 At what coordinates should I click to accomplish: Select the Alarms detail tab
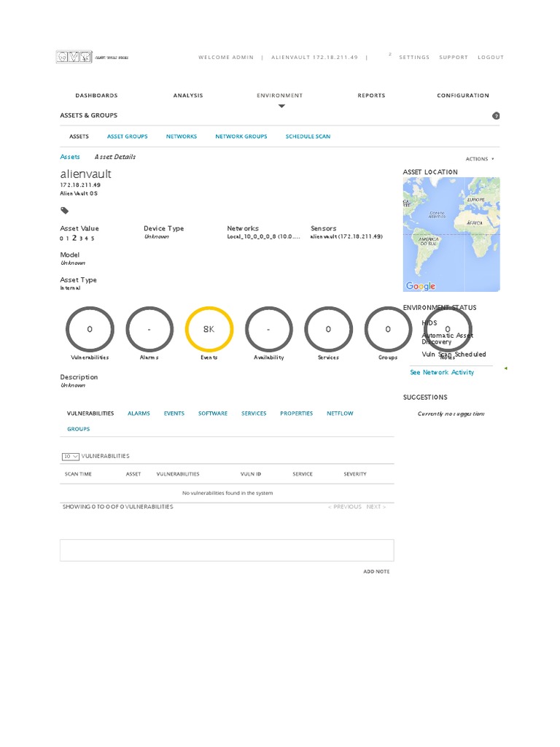tap(139, 414)
